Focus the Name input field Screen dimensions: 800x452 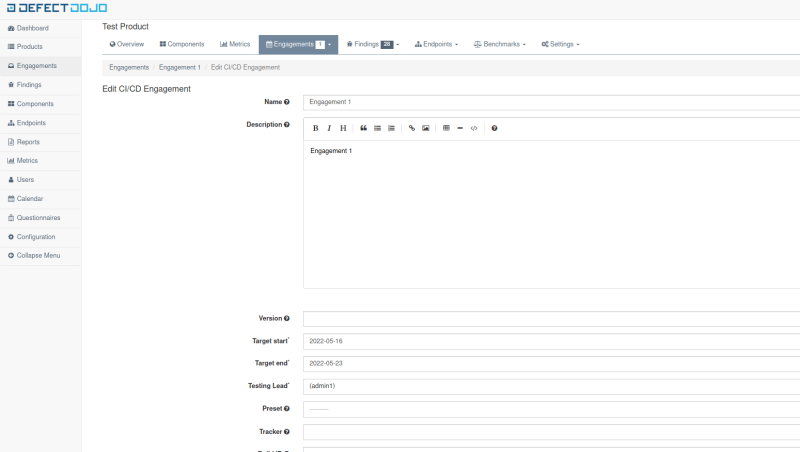pyautogui.click(x=552, y=102)
